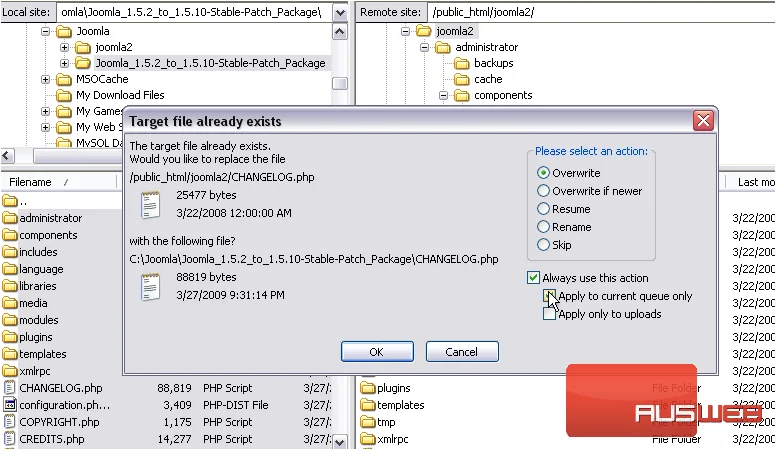
Task: Select remote administrator folder icon in tree
Action: click(x=443, y=48)
